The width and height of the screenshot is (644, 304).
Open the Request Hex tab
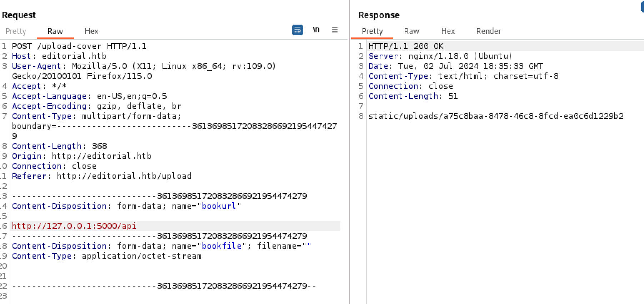(x=91, y=31)
